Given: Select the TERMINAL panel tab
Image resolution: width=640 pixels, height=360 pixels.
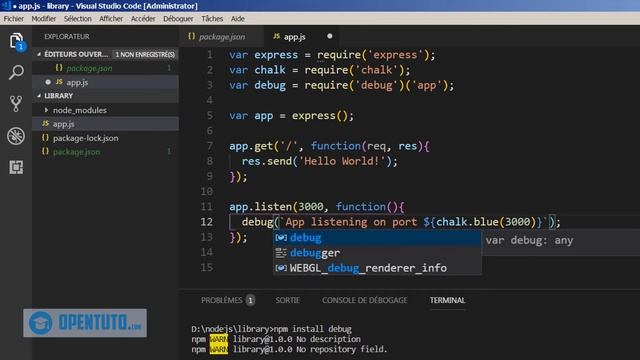Looking at the screenshot, I should [x=447, y=300].
